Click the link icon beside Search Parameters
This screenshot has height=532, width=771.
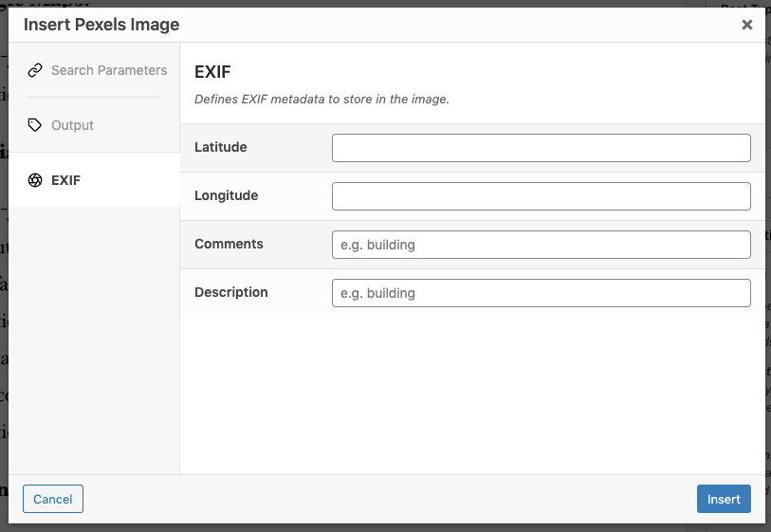[35, 70]
